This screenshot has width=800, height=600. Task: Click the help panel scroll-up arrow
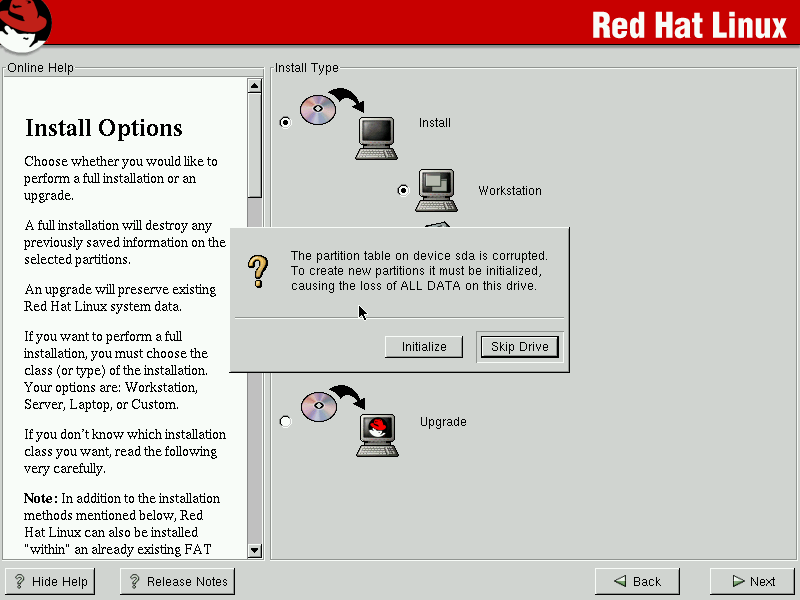pos(254,86)
